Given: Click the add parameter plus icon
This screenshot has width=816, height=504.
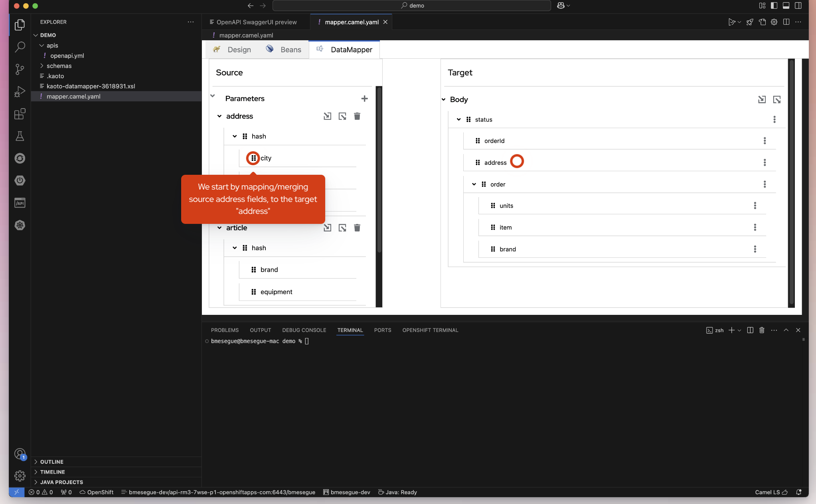Looking at the screenshot, I should [364, 99].
